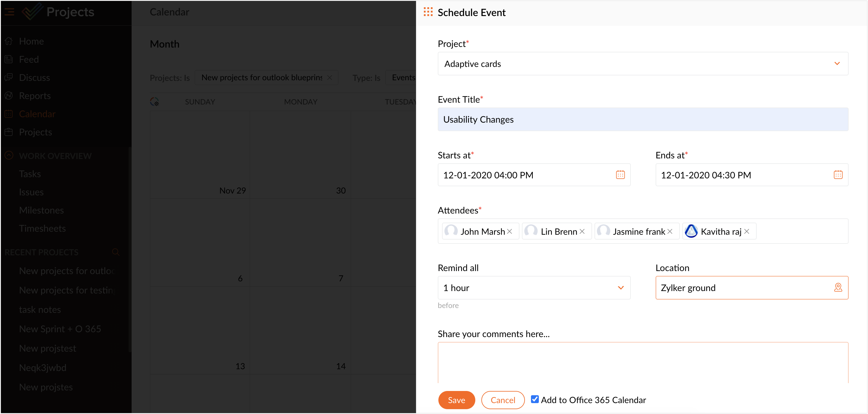Remove attendee John Marsh
The width and height of the screenshot is (868, 414).
510,231
